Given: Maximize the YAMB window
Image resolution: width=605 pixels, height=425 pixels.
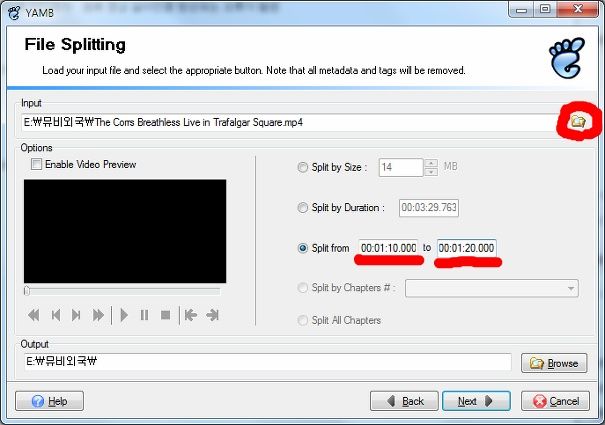Looking at the screenshot, I should coord(545,10).
